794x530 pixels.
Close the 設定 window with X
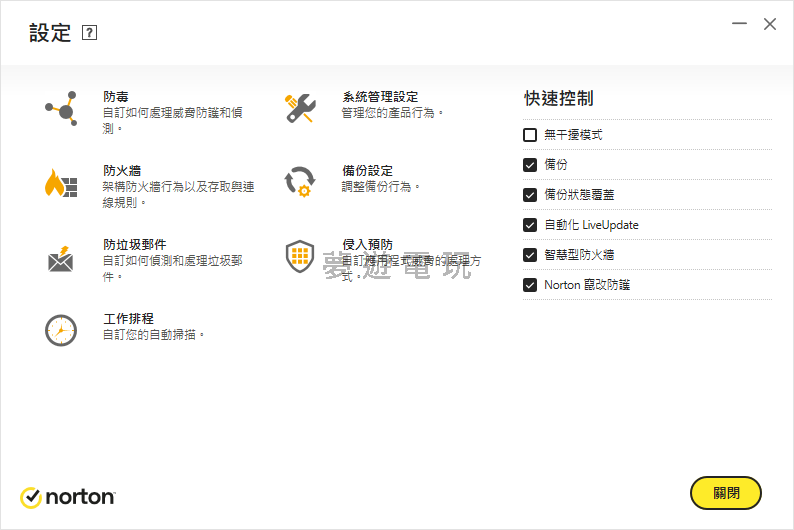770,24
